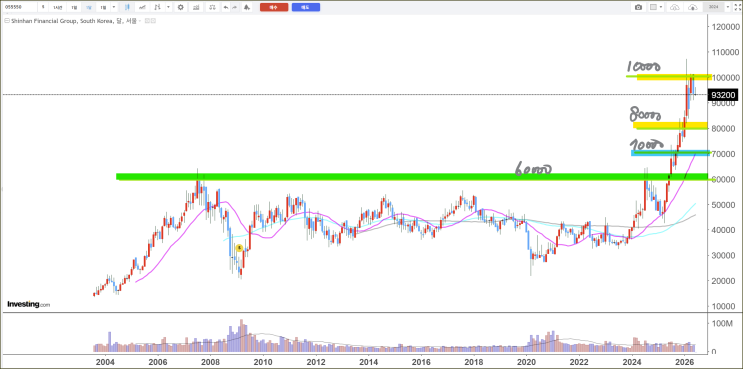Select the candlestick chart style icon
The image size is (743, 369).
pos(127,7)
